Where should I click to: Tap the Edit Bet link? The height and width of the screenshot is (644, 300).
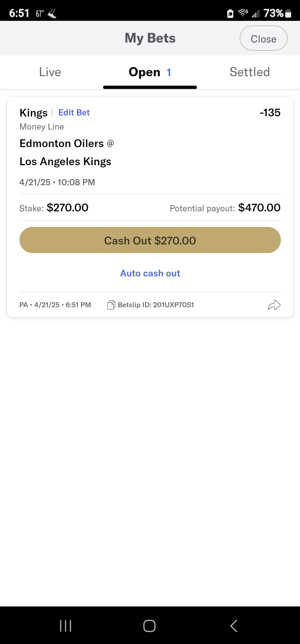74,113
